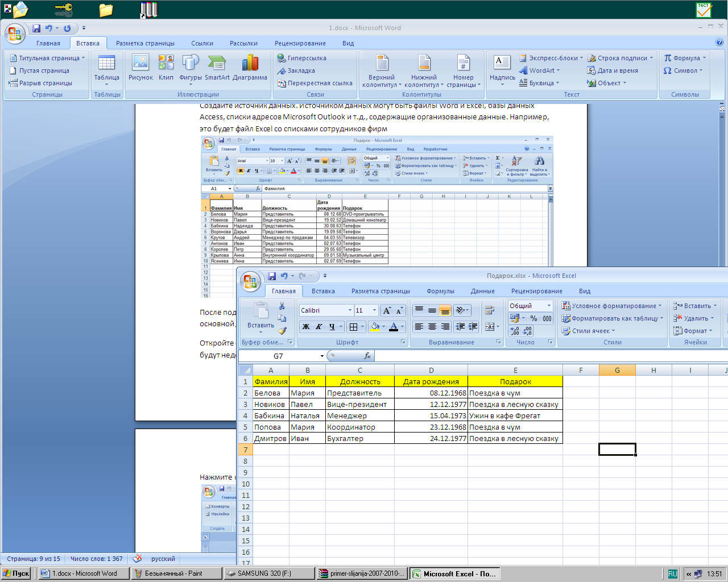Click Пустая страница button
728x582 pixels.
click(39, 70)
